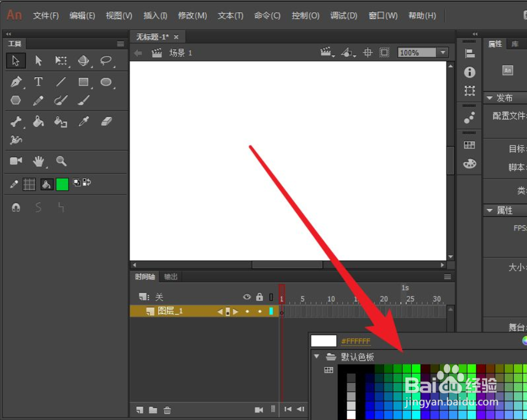The image size is (527, 420).
Task: Toggle outline view for all layers
Action: pos(271,297)
